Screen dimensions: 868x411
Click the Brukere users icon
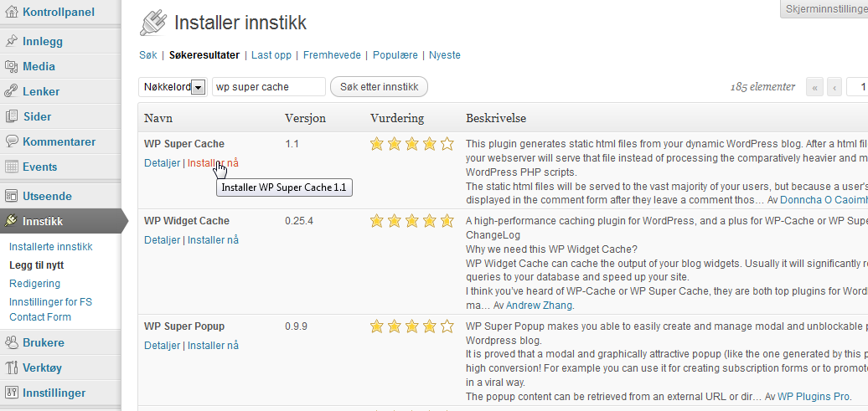point(11,342)
